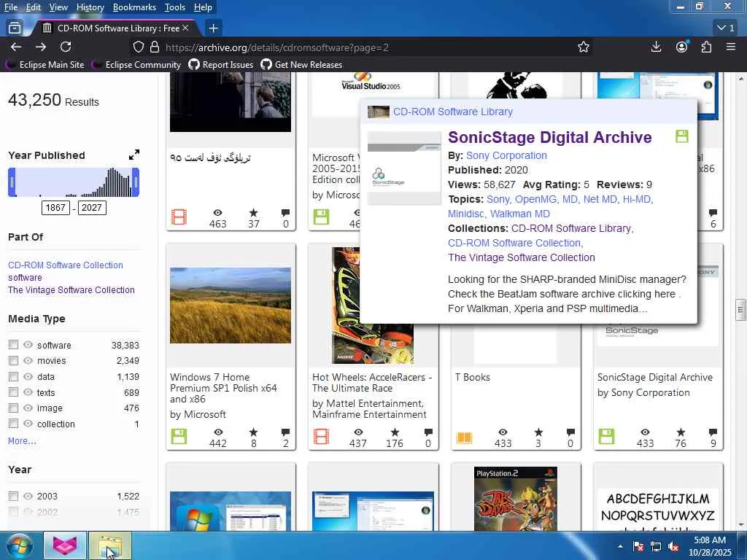Open the Sony Corporation author link in popup
The width and height of the screenshot is (747, 560).
(x=506, y=155)
